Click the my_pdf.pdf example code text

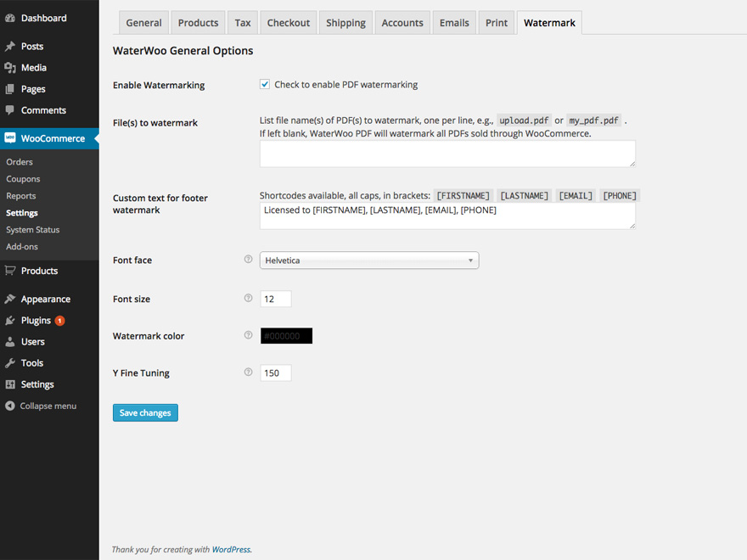593,120
